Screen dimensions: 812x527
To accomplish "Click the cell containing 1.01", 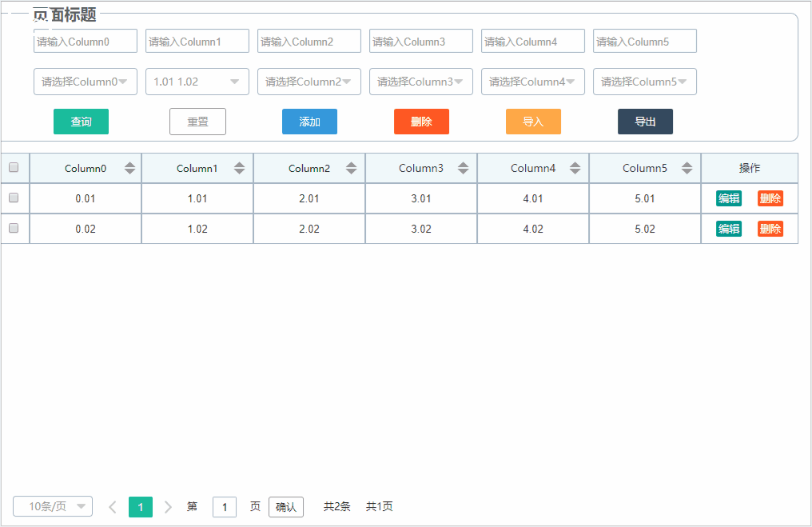I will (x=197, y=198).
